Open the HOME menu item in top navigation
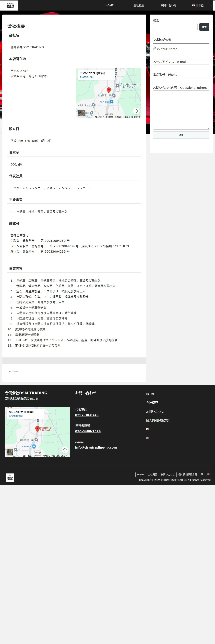This screenshot has height=644, width=215. click(109, 5)
